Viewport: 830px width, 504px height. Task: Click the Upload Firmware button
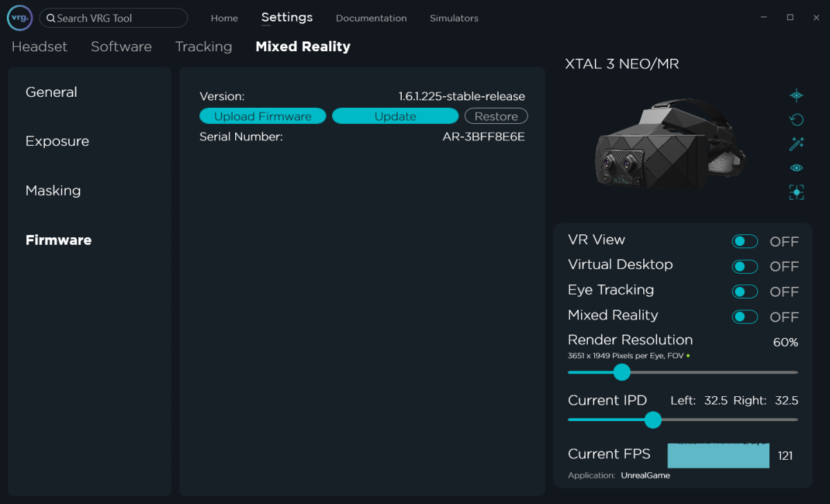click(263, 115)
